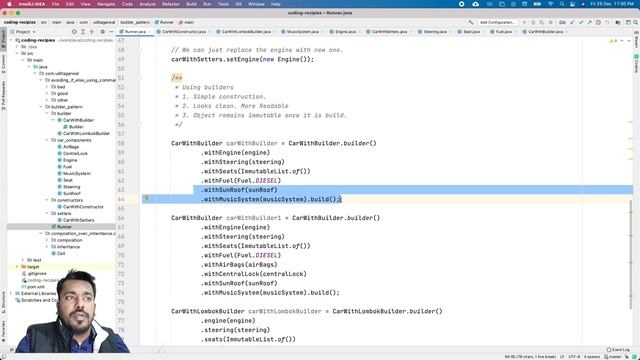Click the Rollback undo arrow icon
The width and height of the screenshot is (640, 360).
pos(607,22)
